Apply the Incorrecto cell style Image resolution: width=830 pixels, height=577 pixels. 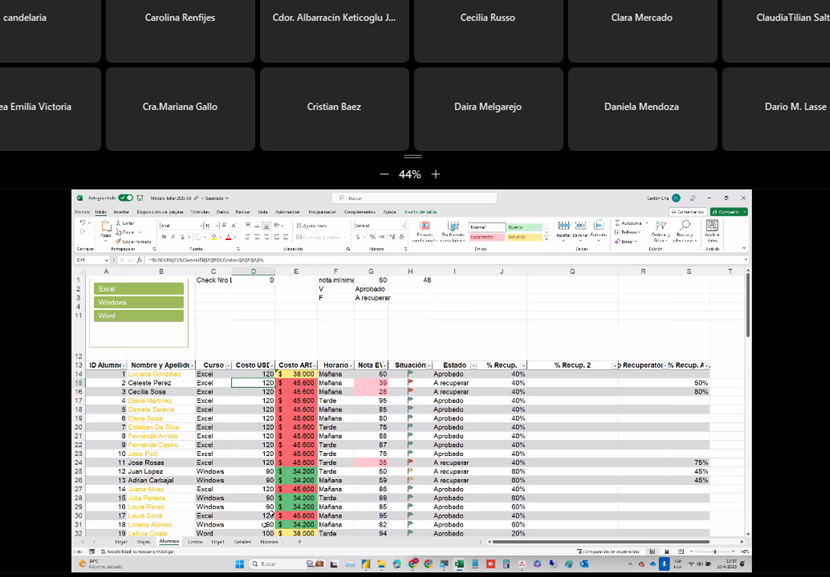[487, 237]
